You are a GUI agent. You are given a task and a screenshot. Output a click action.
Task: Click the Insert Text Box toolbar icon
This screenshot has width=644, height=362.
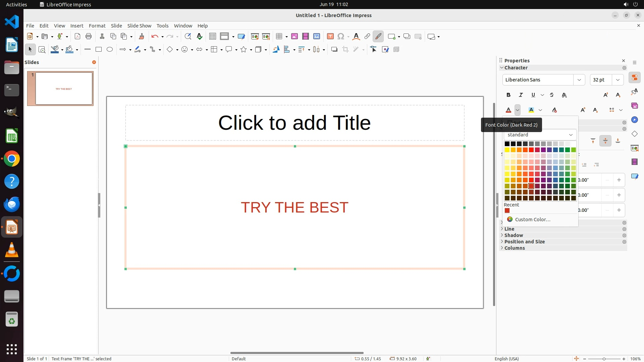point(330,37)
